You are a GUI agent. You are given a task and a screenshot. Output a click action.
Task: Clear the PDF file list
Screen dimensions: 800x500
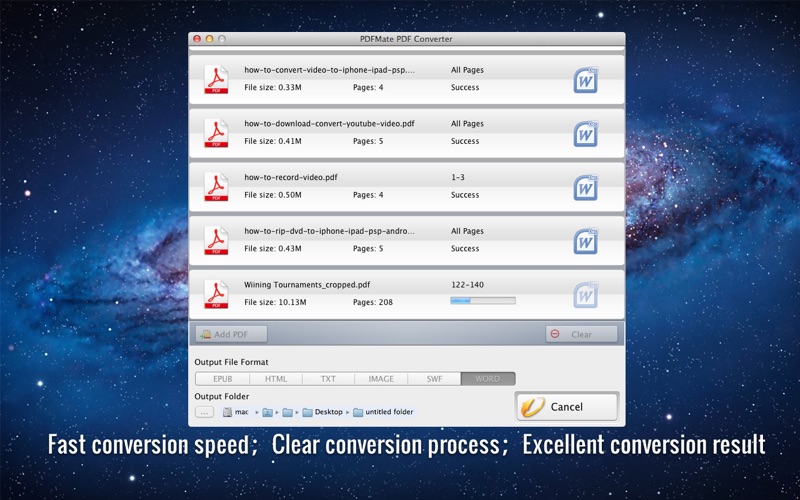click(x=581, y=334)
